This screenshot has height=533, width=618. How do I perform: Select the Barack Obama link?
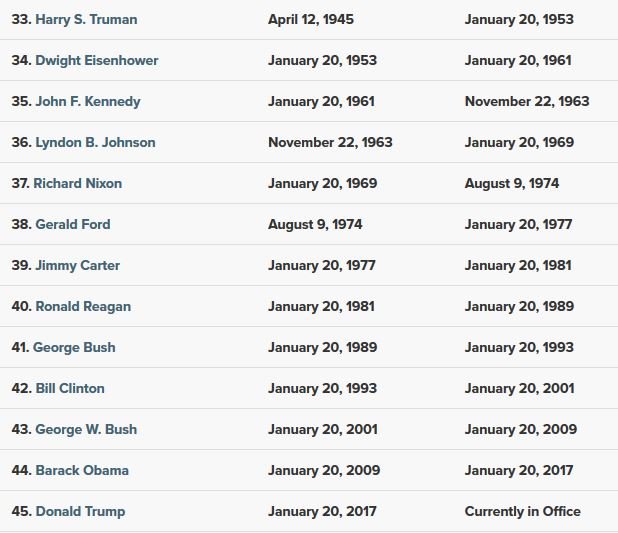[82, 470]
